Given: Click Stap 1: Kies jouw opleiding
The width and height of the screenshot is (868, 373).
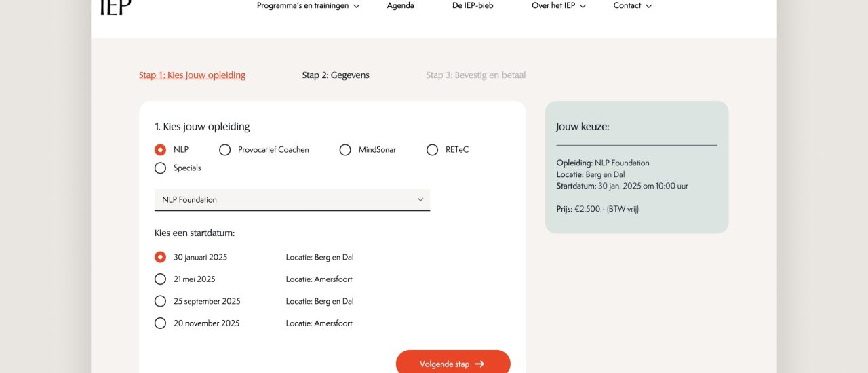Looking at the screenshot, I should point(192,75).
